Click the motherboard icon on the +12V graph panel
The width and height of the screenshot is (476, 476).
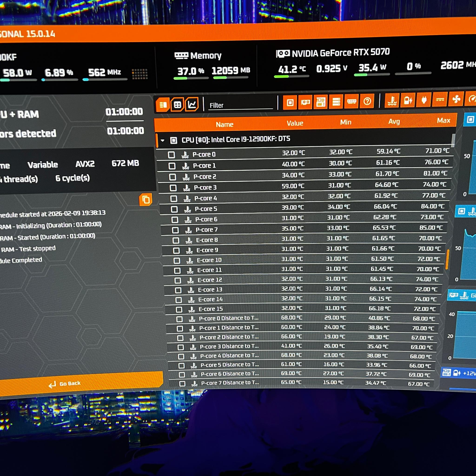(446, 372)
